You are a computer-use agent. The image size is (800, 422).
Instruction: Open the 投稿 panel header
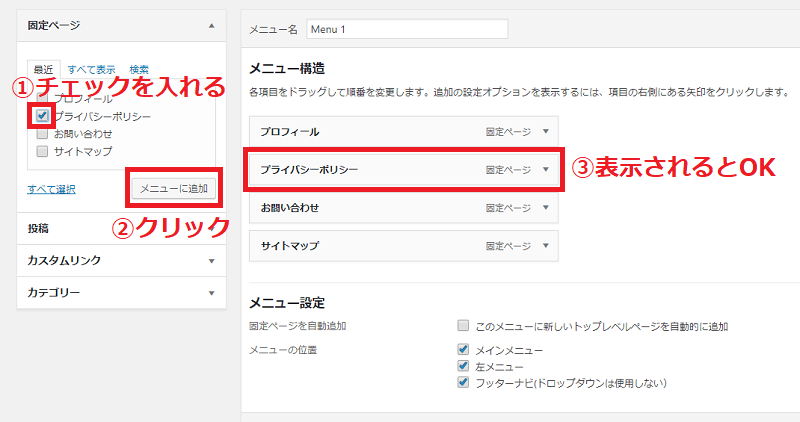[x=121, y=229]
